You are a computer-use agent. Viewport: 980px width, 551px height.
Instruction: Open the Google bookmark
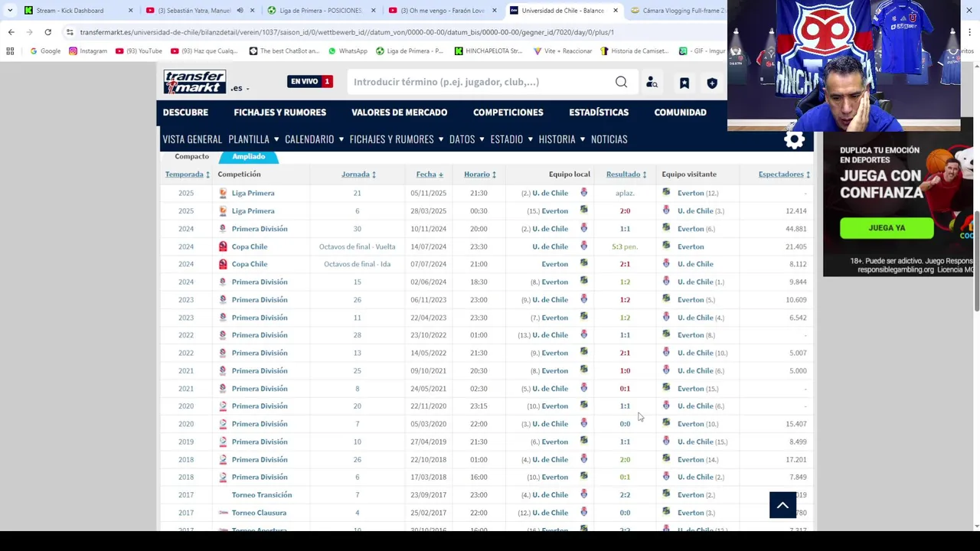(x=45, y=51)
